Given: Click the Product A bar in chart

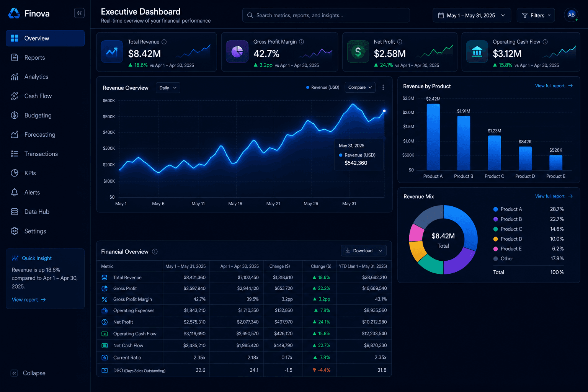Looking at the screenshot, I should coord(433,137).
